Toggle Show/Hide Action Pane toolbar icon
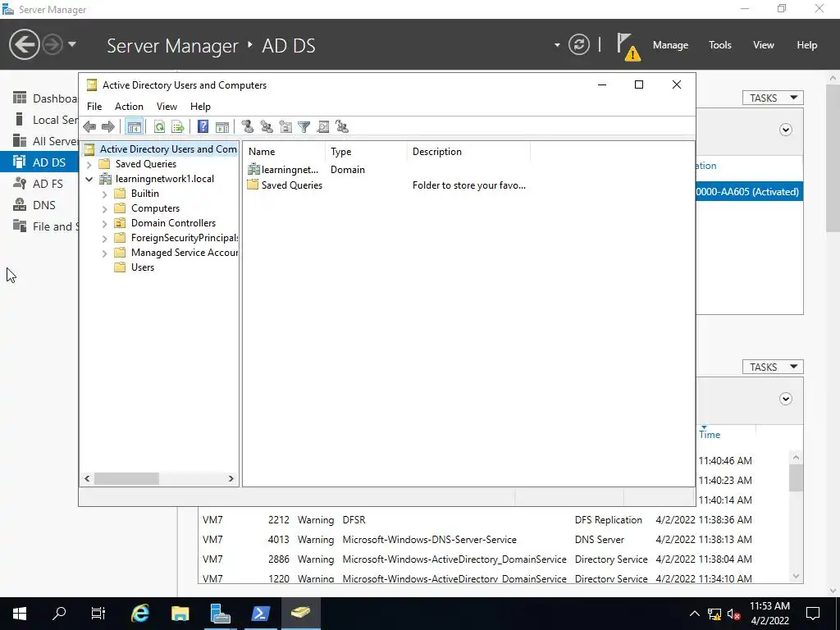 [x=221, y=127]
